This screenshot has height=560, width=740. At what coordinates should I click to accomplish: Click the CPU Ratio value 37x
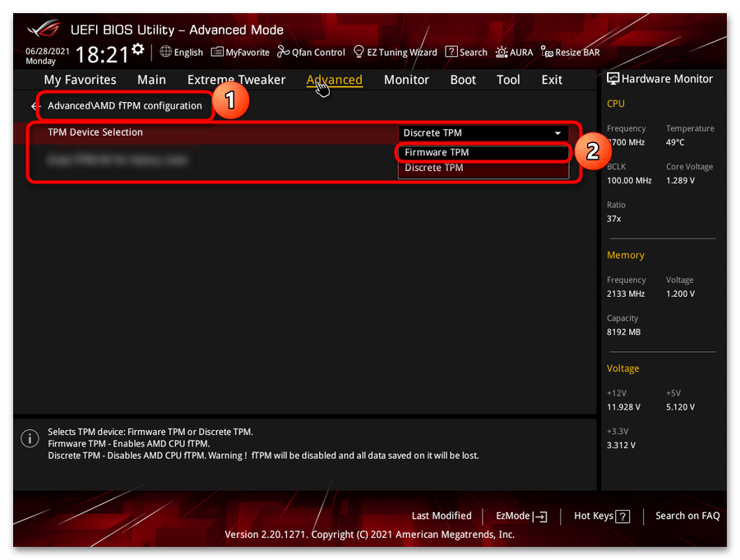point(613,219)
